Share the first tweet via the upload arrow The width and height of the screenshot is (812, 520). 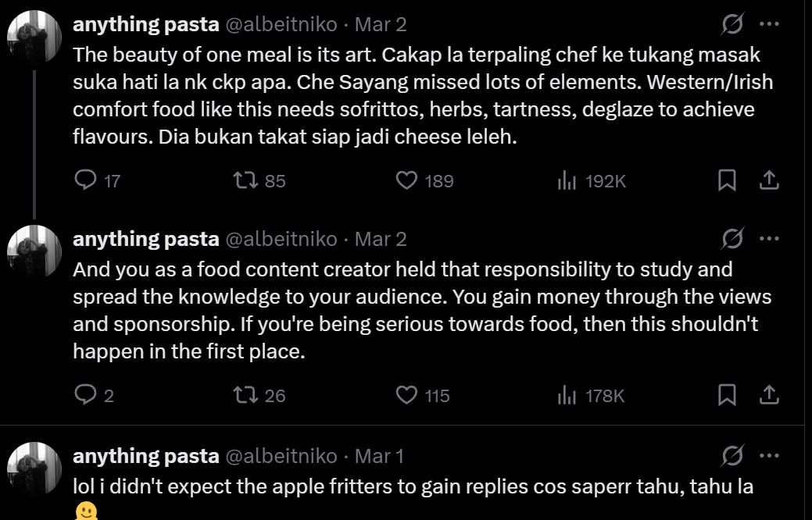pos(769,180)
